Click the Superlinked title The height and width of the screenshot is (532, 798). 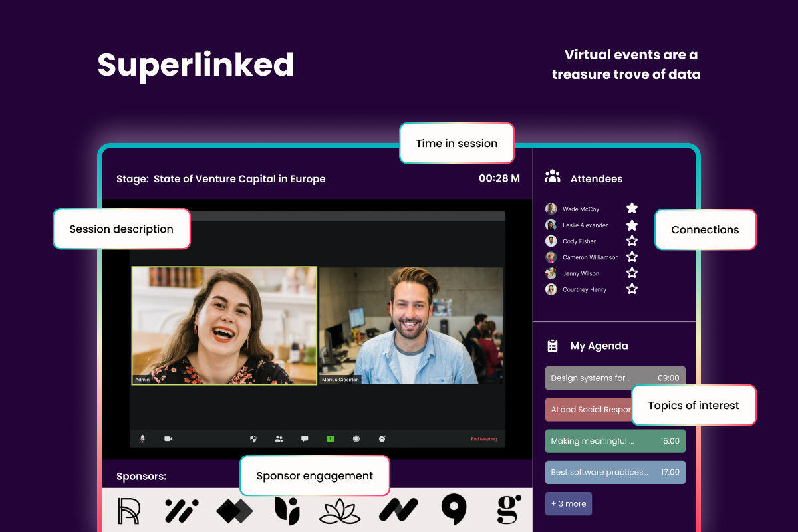tap(196, 65)
